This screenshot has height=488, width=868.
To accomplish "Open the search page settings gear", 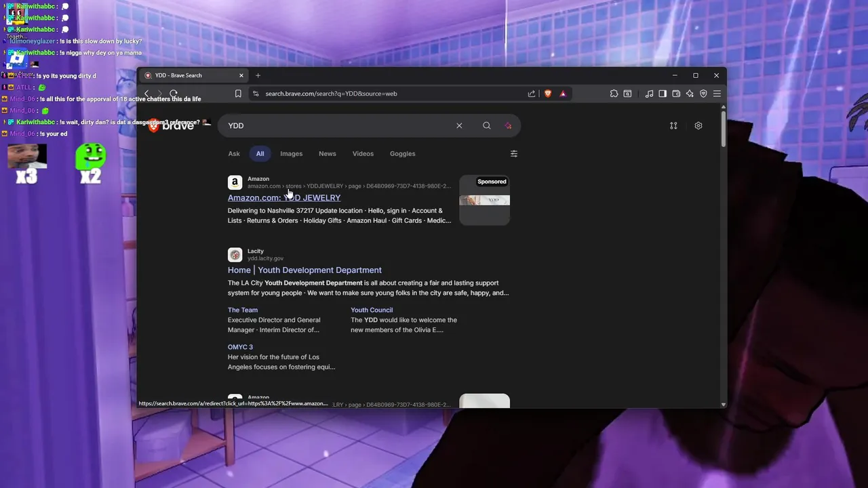I will point(698,125).
